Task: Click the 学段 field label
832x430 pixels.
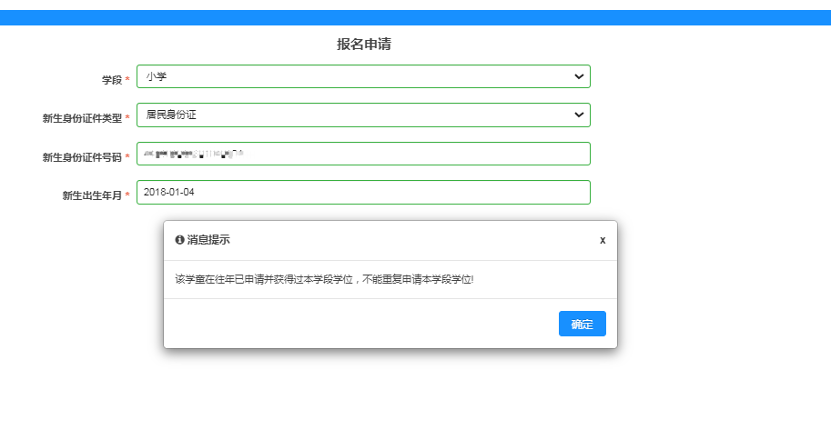Action: [x=111, y=79]
